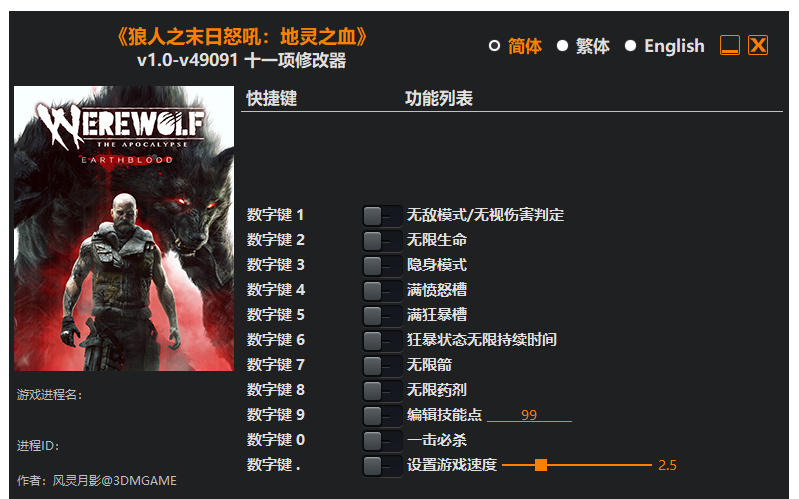
Task: Click skill points value field 99
Action: coord(529,415)
